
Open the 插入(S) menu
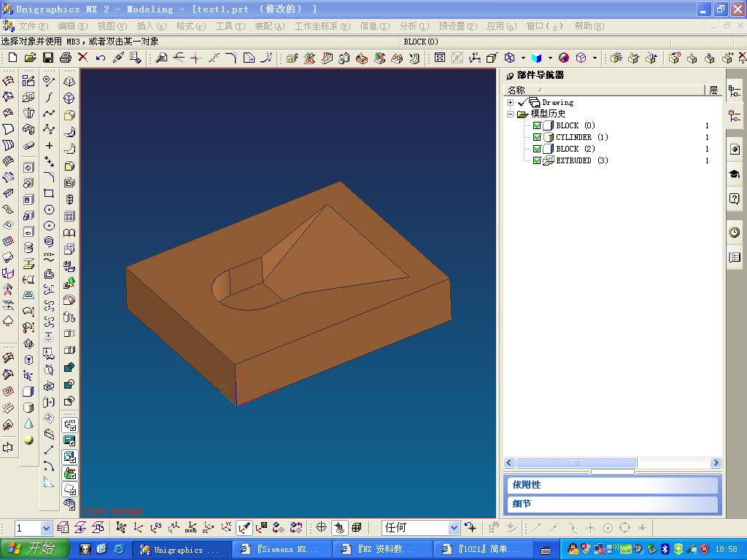[152, 26]
